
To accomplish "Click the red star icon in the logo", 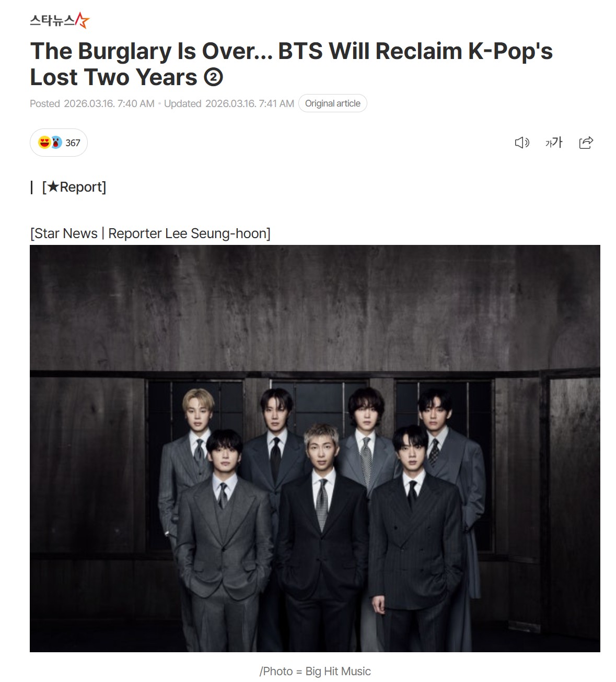I will point(82,20).
